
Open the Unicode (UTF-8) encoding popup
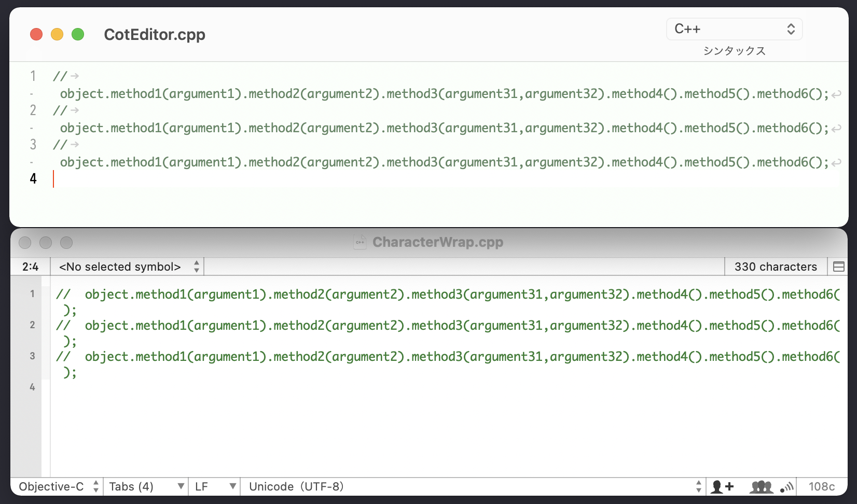(x=473, y=486)
